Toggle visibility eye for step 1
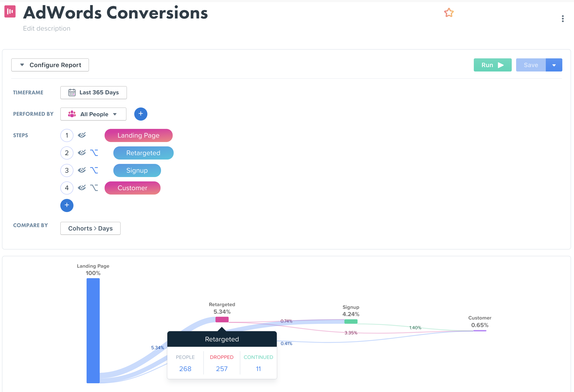Image resolution: width=574 pixels, height=392 pixels. tap(82, 135)
